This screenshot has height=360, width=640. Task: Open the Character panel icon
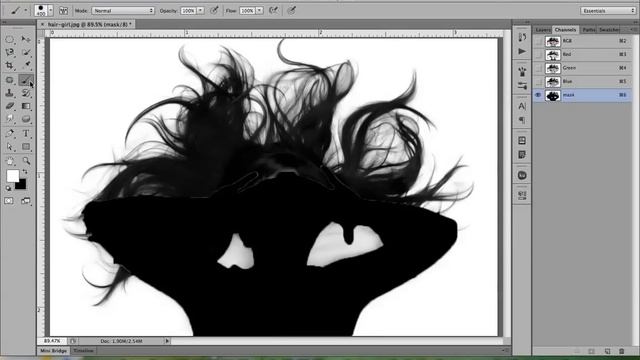click(x=522, y=107)
